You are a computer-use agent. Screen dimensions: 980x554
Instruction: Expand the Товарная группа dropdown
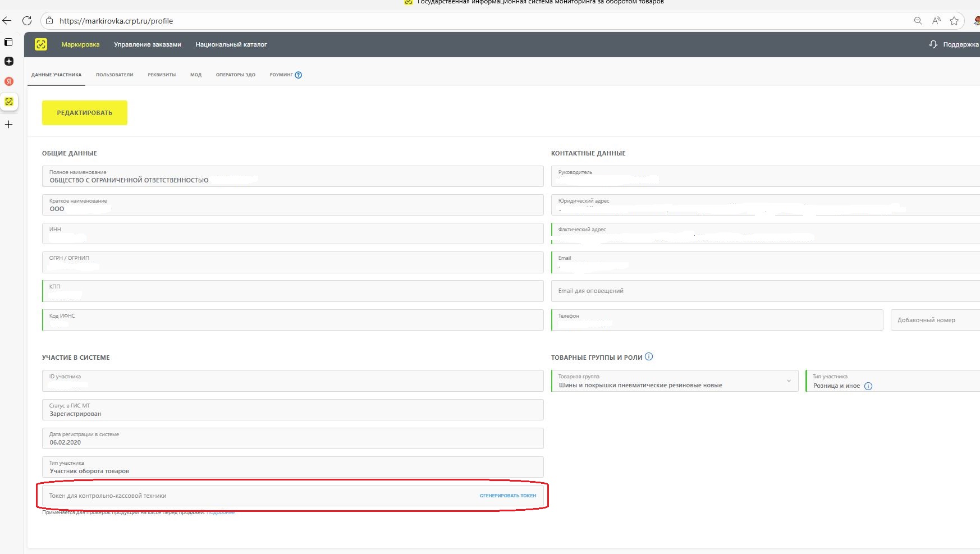789,381
